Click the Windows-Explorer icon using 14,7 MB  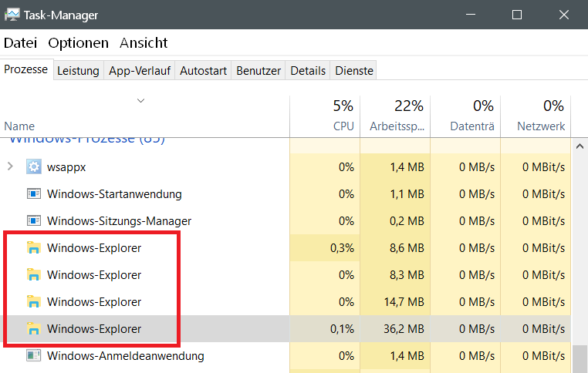coord(34,301)
